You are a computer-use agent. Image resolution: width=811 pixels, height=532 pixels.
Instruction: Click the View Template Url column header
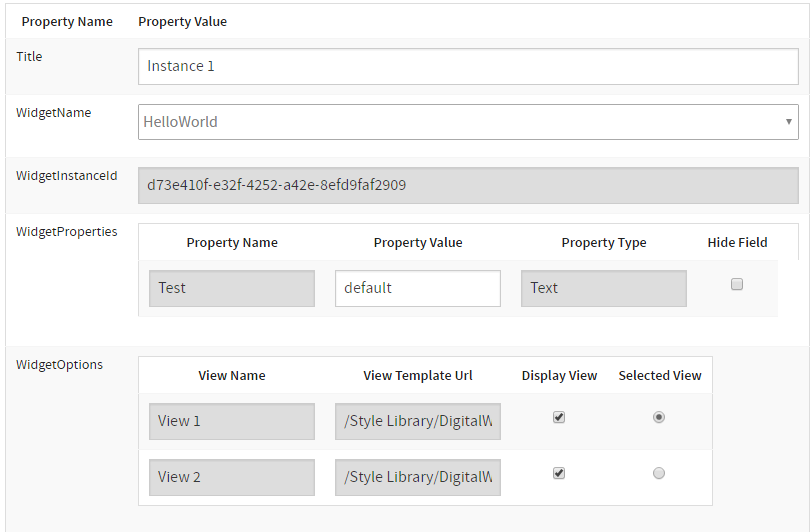point(417,376)
